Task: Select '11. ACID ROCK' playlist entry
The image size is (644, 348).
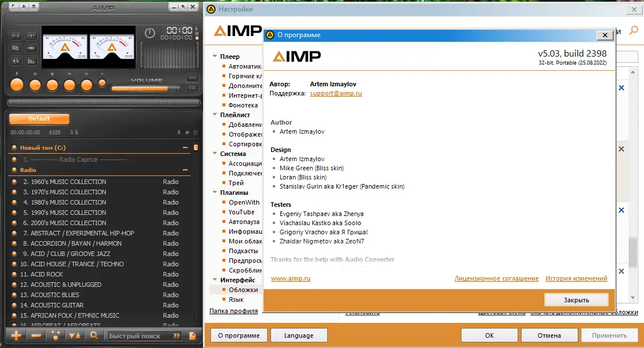Action: click(100, 274)
